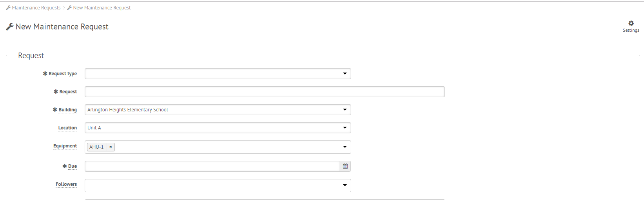The width and height of the screenshot is (644, 200).
Task: Select the AHU-1 equipment chip
Action: (96, 147)
